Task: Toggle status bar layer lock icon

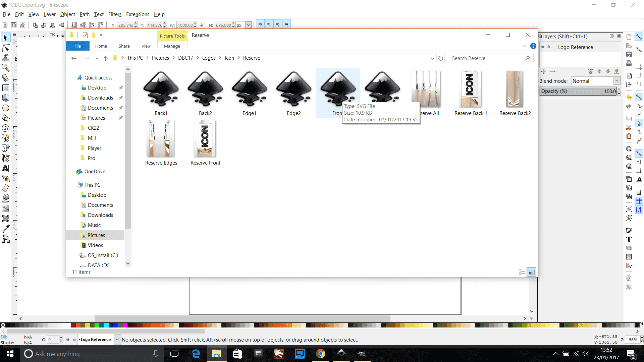Action: click(x=74, y=340)
